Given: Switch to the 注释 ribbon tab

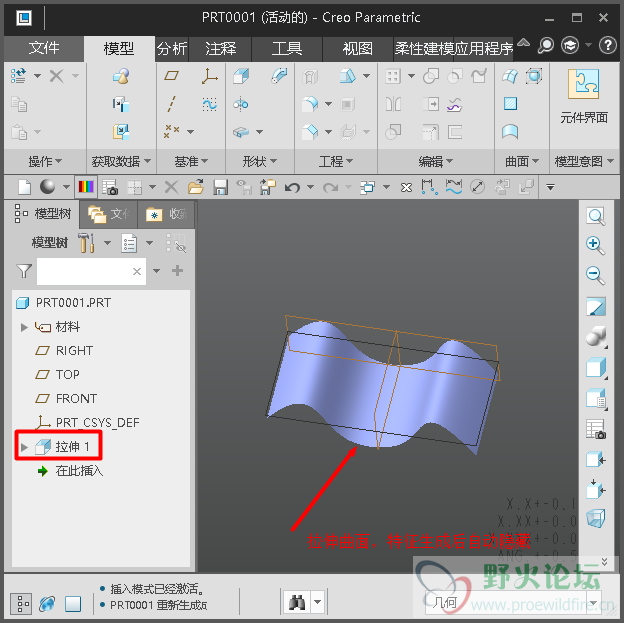Looking at the screenshot, I should pyautogui.click(x=220, y=49).
